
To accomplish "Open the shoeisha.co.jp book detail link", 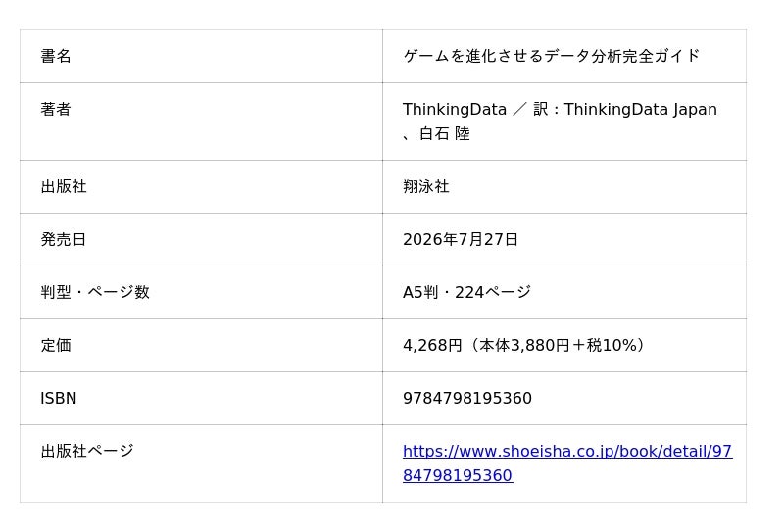I will [567, 463].
